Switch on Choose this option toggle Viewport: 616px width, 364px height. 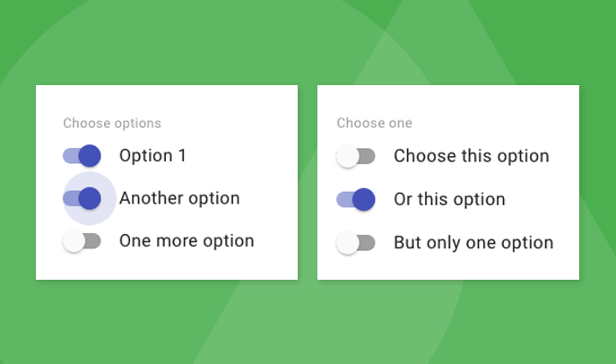pyautogui.click(x=355, y=157)
